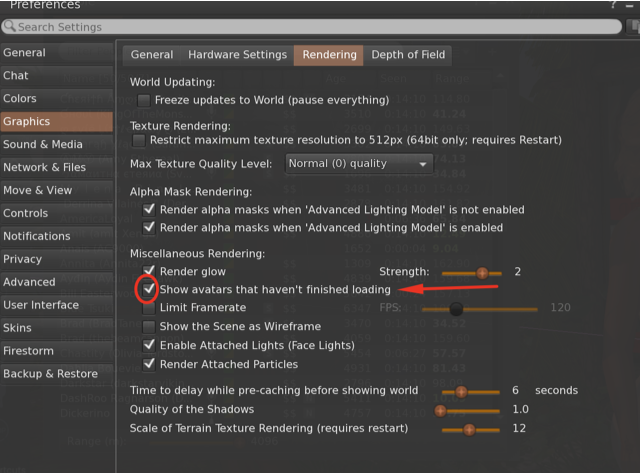The height and width of the screenshot is (473, 641).
Task: Open Sound & Media preferences
Action: 57,144
